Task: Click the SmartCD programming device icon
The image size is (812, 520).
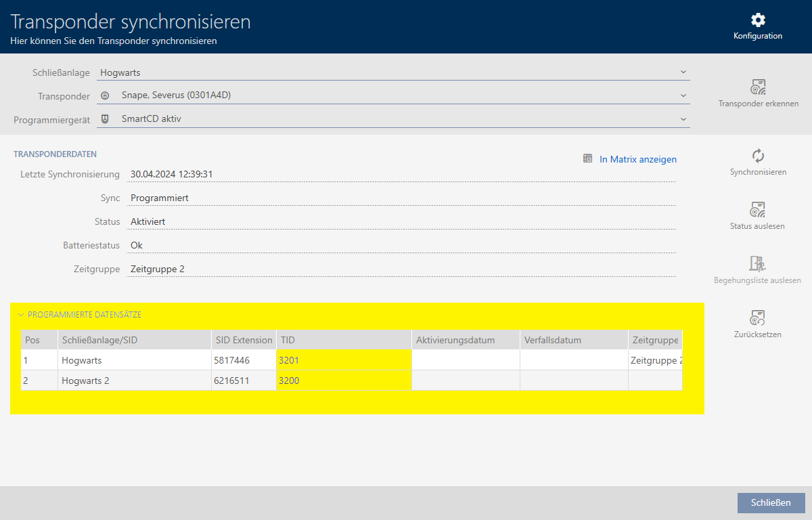Action: coord(105,119)
